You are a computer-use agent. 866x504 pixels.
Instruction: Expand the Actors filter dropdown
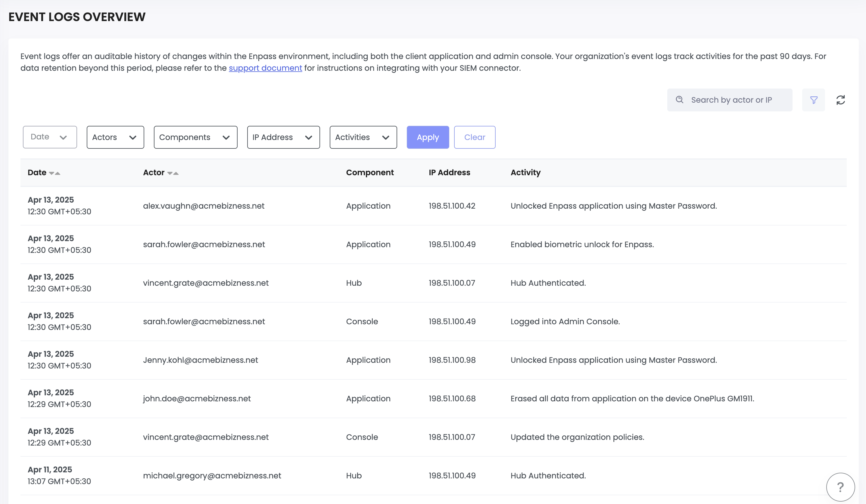click(x=115, y=137)
